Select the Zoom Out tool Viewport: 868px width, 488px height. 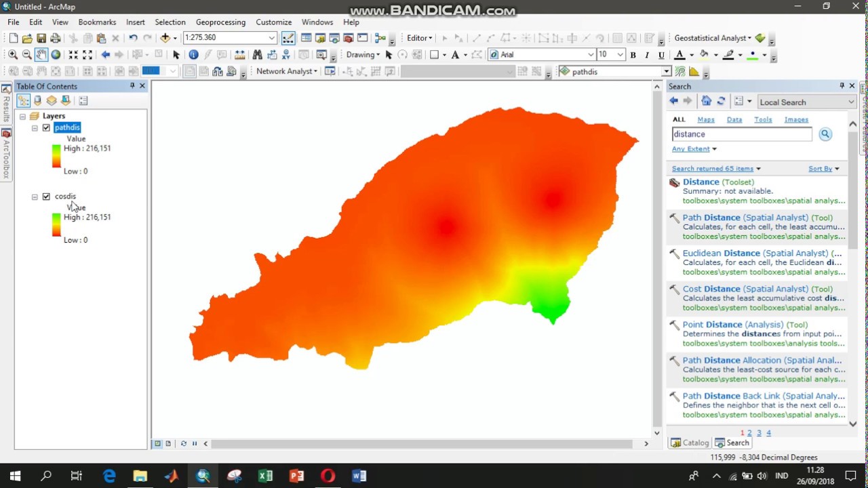(x=27, y=55)
